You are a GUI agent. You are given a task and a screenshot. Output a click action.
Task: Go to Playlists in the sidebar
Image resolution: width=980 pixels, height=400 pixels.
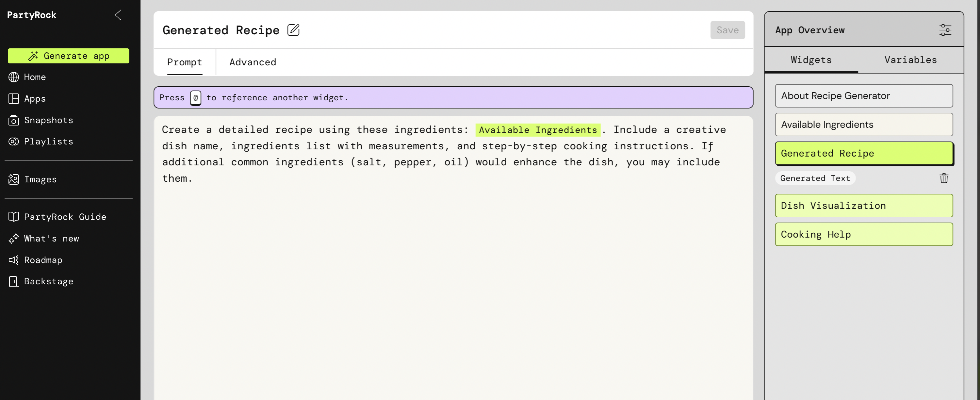pos(48,142)
